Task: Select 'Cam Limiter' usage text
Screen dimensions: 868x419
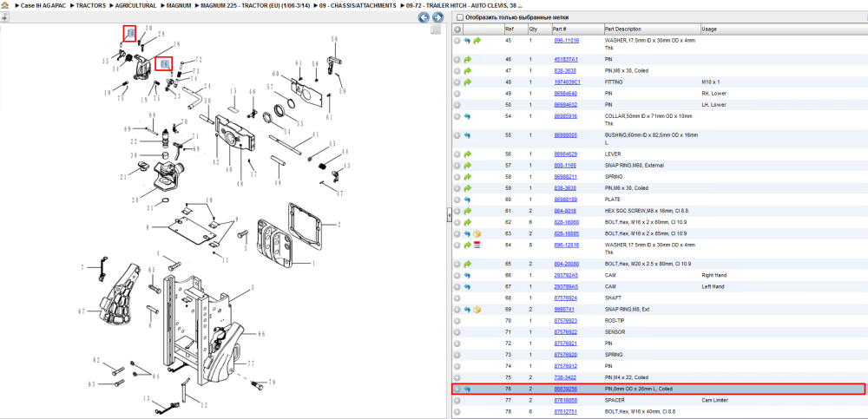Action: 716,400
